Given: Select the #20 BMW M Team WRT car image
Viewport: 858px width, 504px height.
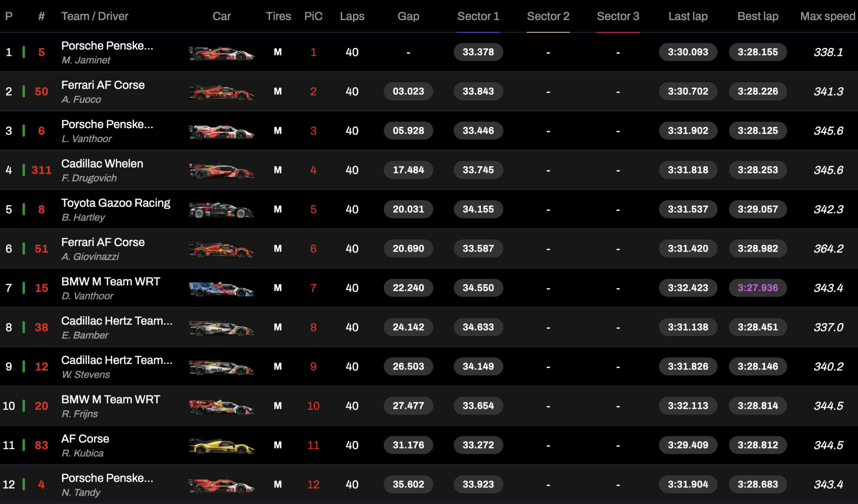Looking at the screenshot, I should click(222, 407).
